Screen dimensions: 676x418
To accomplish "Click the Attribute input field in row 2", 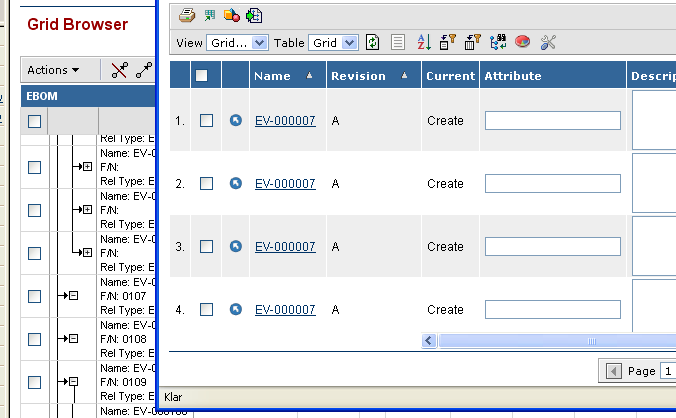I will click(x=552, y=184).
